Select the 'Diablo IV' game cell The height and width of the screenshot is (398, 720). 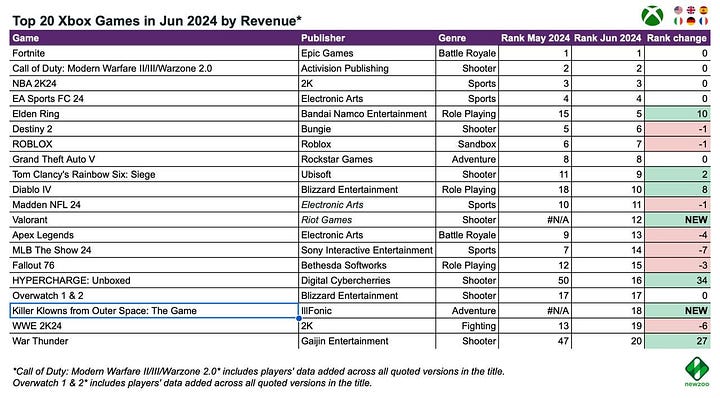(154, 190)
